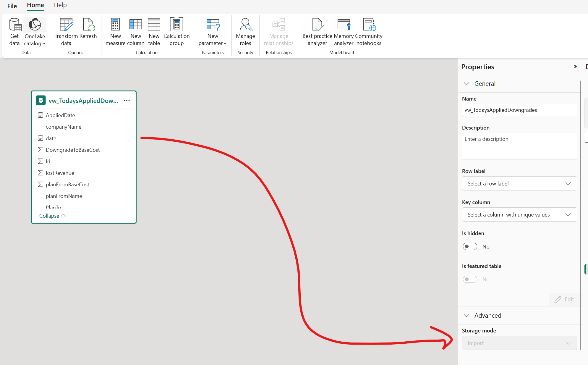Open the File menu
Image resolution: width=588 pixels, height=365 pixels.
click(12, 6)
